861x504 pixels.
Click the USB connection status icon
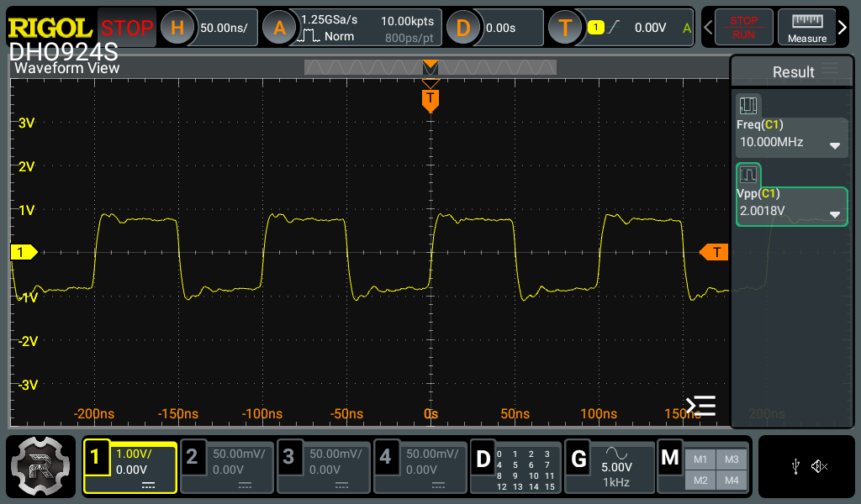[x=795, y=467]
